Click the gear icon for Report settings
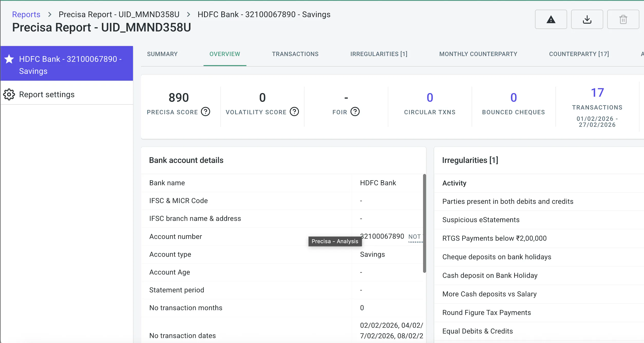The height and width of the screenshot is (343, 644). coord(9,94)
